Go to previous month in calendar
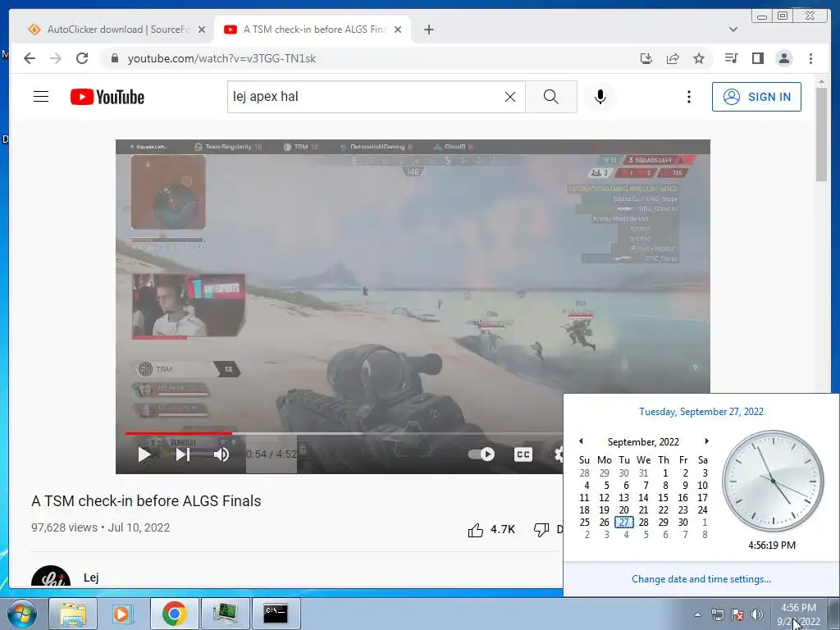 (581, 441)
